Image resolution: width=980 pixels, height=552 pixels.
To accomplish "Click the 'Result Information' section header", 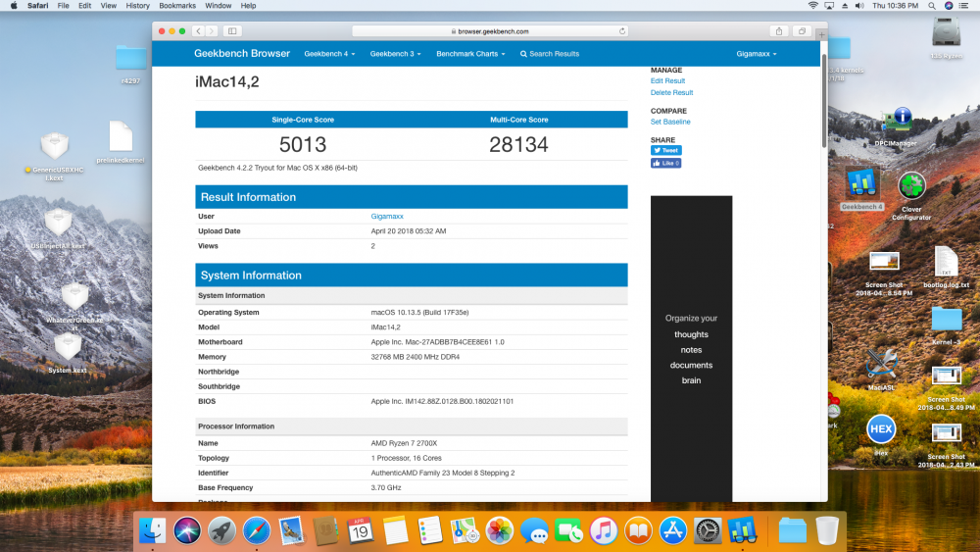I will click(412, 197).
